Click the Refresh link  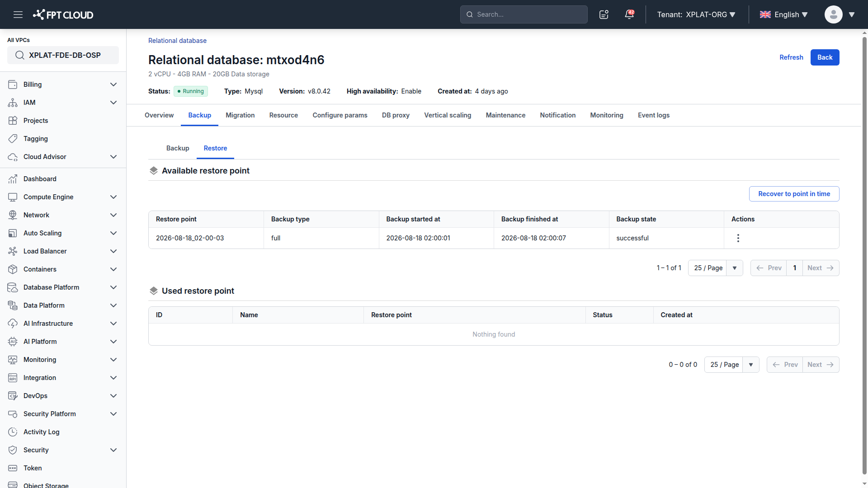point(791,57)
